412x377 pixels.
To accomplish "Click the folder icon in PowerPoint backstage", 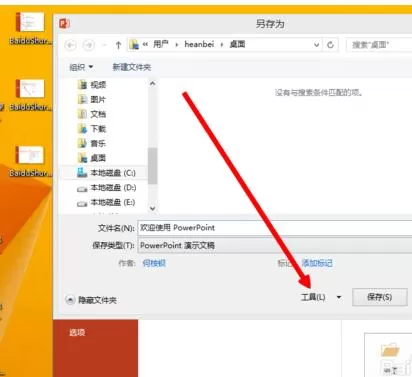I will point(390,350).
